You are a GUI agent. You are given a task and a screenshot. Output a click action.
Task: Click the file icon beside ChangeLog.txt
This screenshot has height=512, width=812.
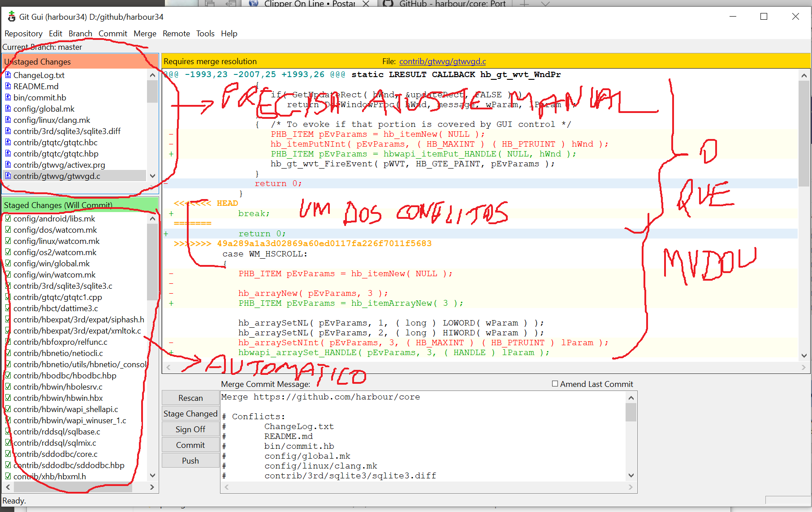(x=8, y=75)
